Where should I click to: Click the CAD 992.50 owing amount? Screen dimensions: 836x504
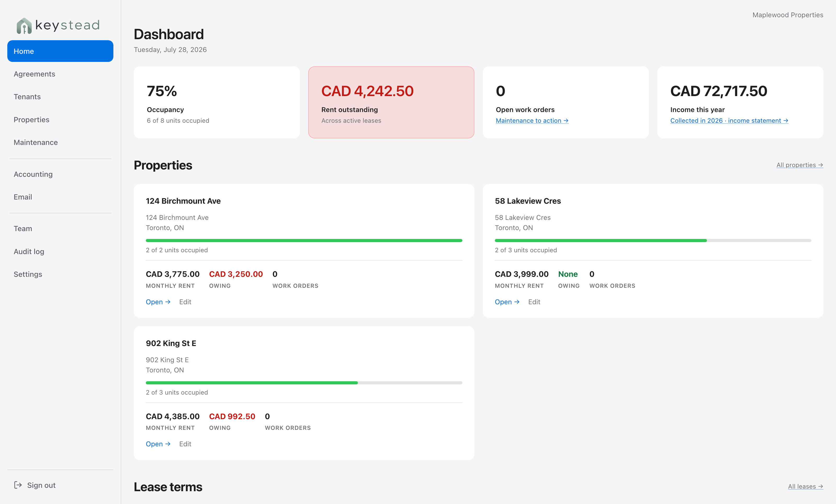point(232,416)
